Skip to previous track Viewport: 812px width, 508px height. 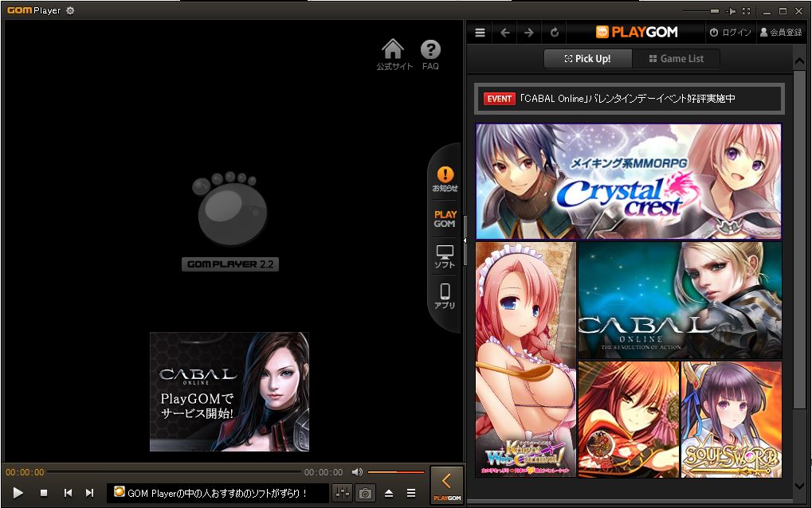click(x=68, y=493)
